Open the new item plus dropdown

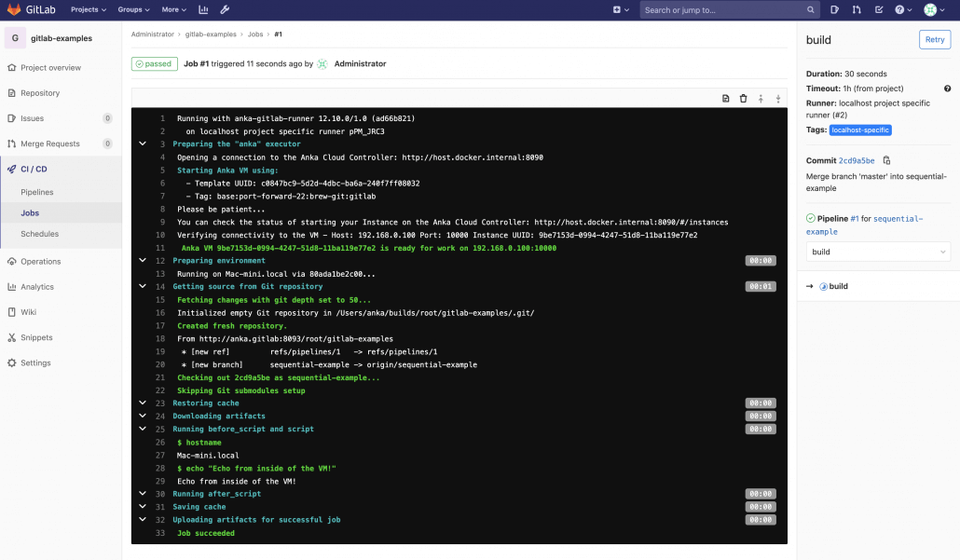pyautogui.click(x=621, y=10)
